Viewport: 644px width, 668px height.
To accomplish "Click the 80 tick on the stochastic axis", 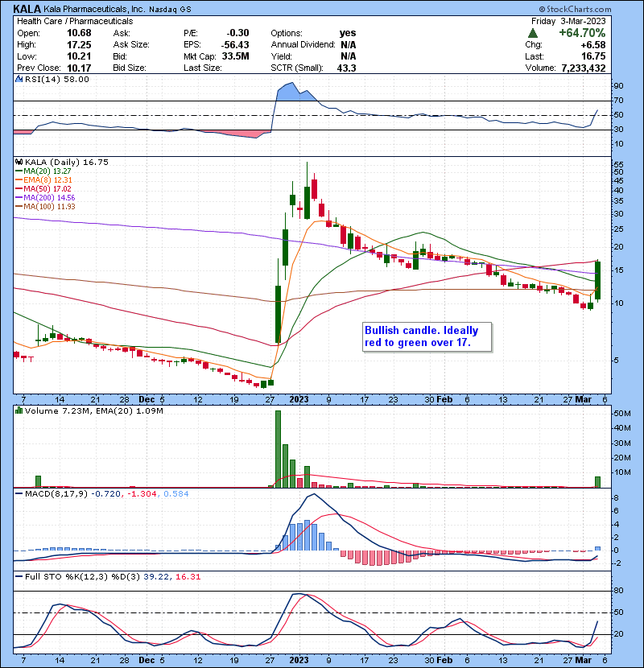I will pyautogui.click(x=618, y=591).
